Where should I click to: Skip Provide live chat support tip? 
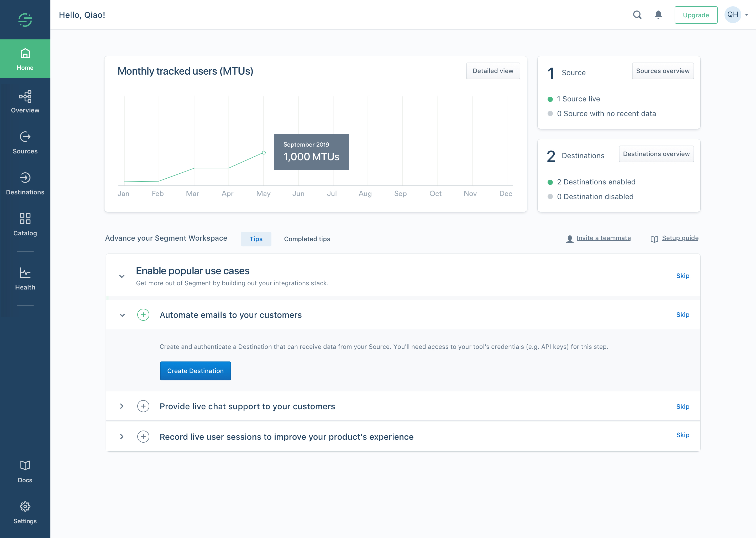(682, 406)
